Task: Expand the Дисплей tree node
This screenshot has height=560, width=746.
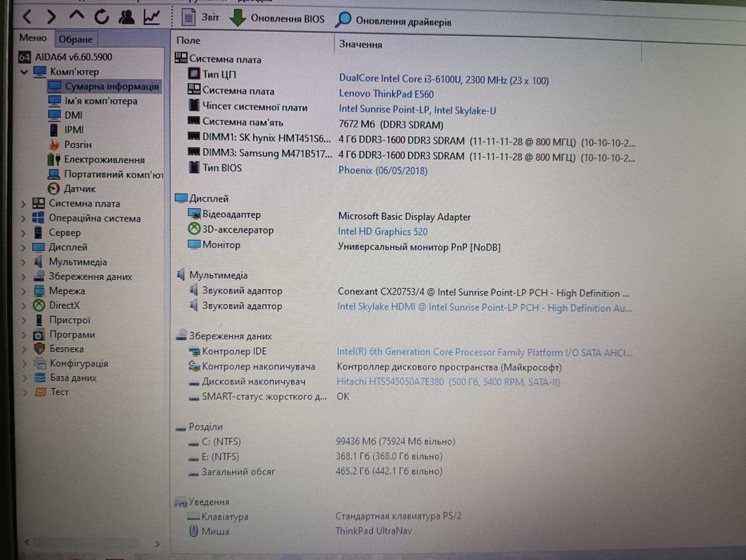Action: (23, 248)
